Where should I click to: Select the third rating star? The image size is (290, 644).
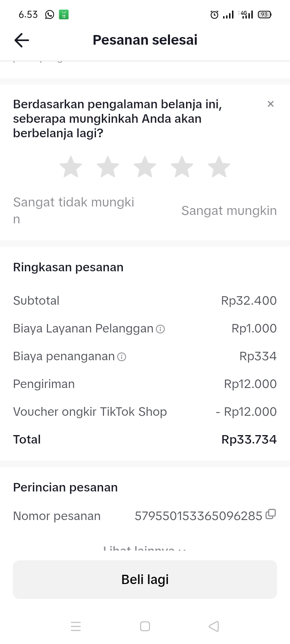(145, 167)
